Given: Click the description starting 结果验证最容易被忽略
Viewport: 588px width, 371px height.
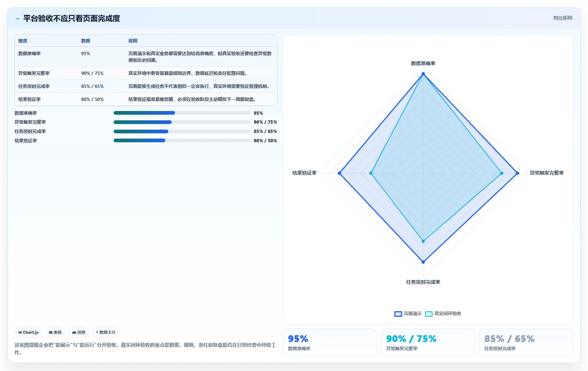Looking at the screenshot, I should tap(192, 99).
